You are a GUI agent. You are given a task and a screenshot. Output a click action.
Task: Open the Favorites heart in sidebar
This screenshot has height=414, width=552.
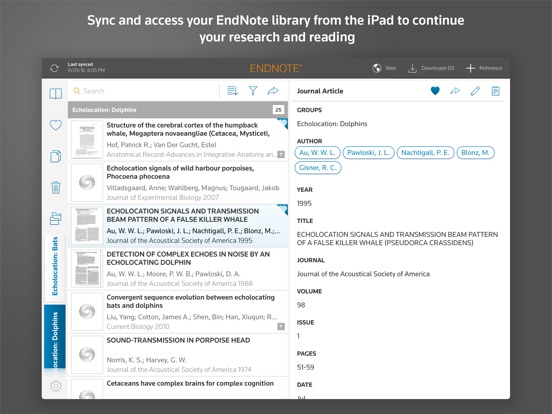tap(56, 125)
